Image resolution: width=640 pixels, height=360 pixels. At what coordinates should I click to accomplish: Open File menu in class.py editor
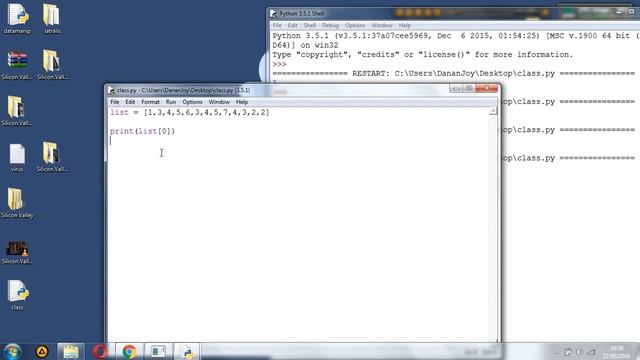pos(115,102)
